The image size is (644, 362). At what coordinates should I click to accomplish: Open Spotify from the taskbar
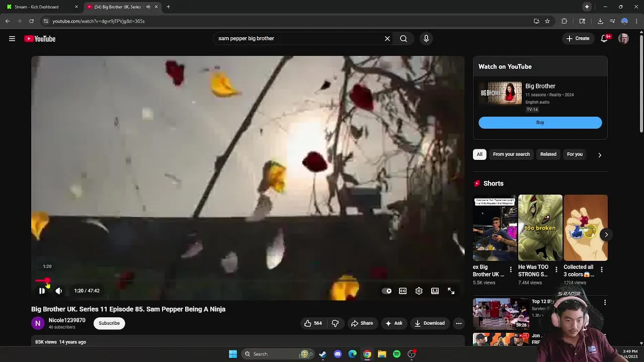[x=397, y=354]
